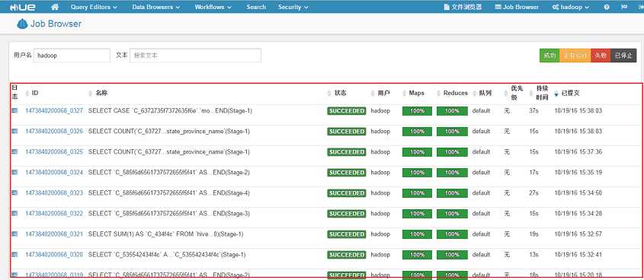Open the hadoop user menu
The width and height of the screenshot is (644, 280).
coord(571,7)
